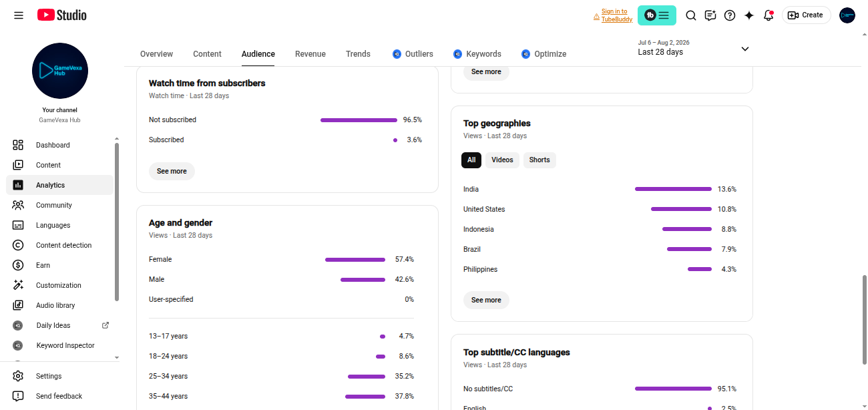Open the help question mark icon

730,15
